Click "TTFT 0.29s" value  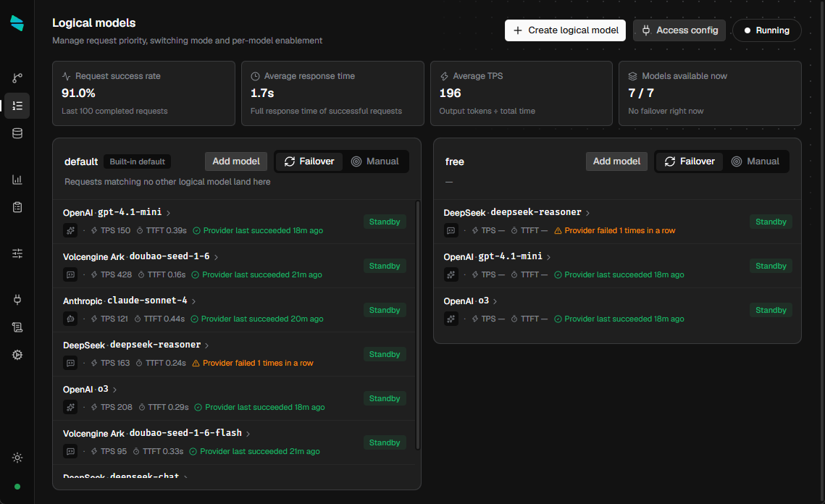pyautogui.click(x=168, y=407)
